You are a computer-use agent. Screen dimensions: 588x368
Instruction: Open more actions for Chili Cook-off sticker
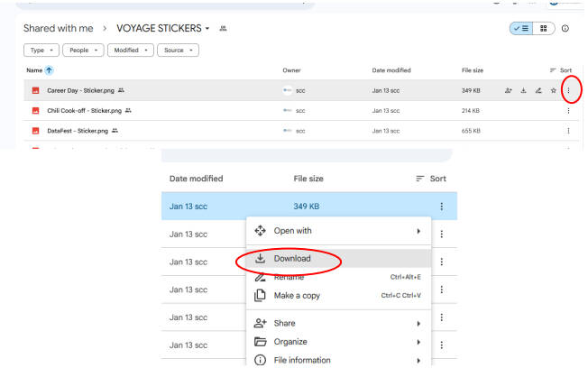(568, 111)
